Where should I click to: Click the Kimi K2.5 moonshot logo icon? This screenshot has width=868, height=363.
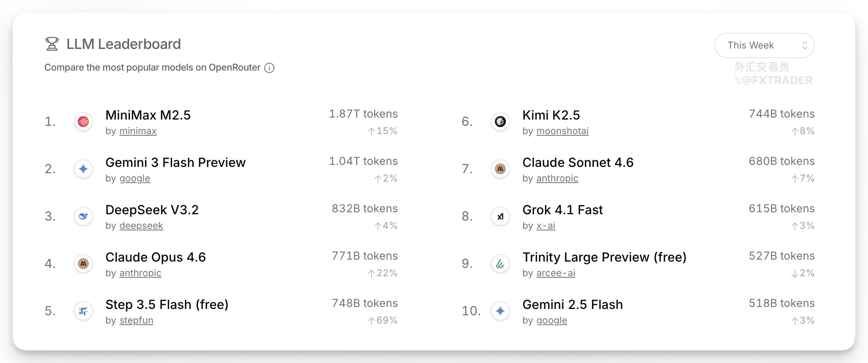click(500, 122)
